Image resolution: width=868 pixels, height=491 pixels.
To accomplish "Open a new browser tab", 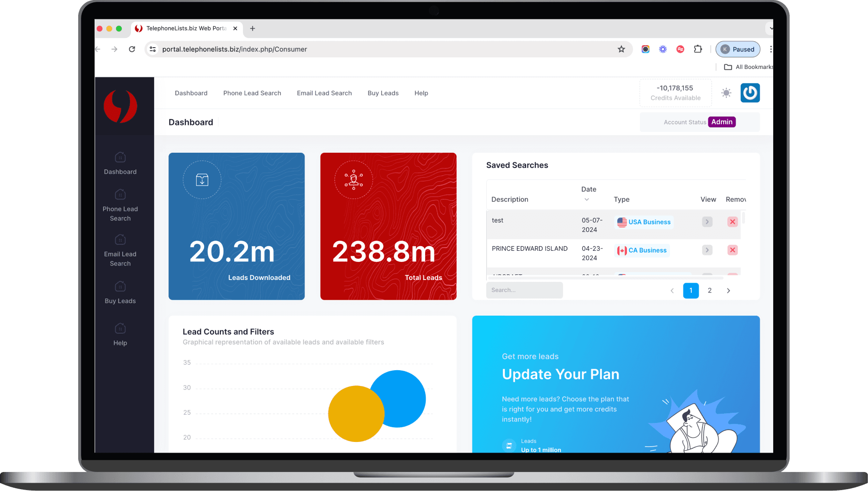I will pyautogui.click(x=253, y=28).
